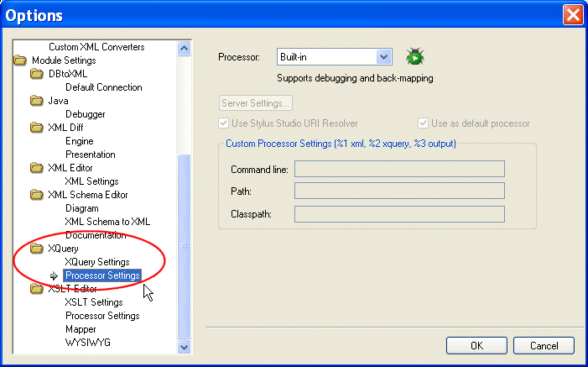
Task: Select Default Connection under DBtoXML
Action: (103, 87)
